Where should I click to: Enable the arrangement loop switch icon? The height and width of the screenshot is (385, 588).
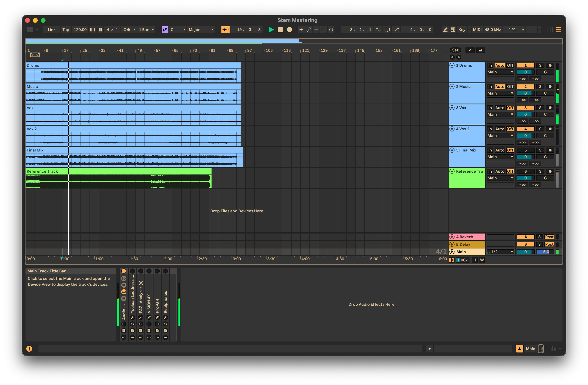coord(387,30)
